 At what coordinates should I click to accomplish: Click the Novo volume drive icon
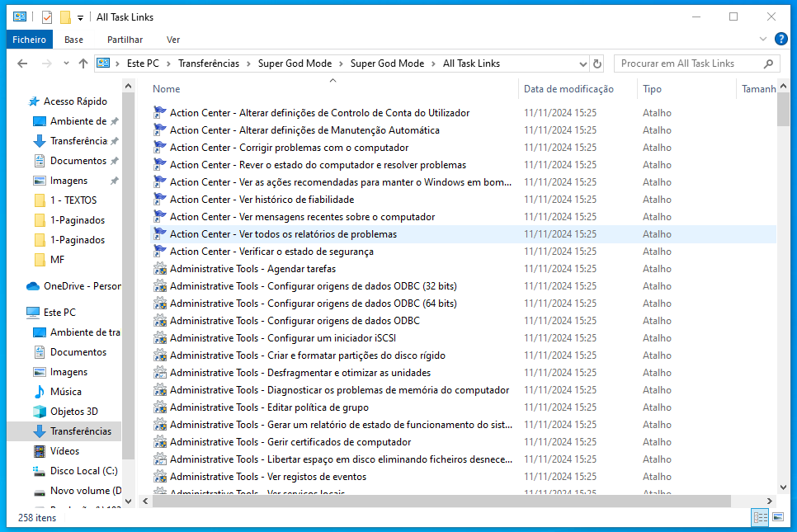pos(39,492)
